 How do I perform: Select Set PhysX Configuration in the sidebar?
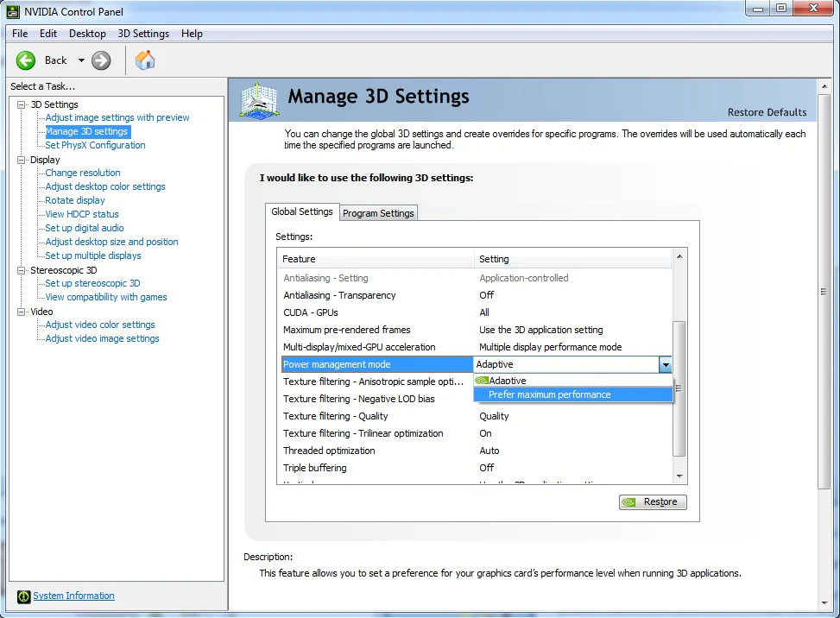pyautogui.click(x=95, y=145)
